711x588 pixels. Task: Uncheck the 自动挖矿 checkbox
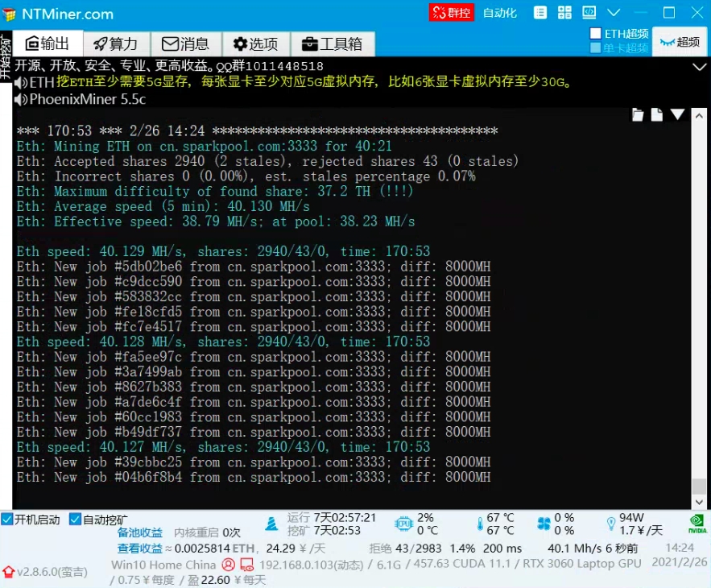76,520
